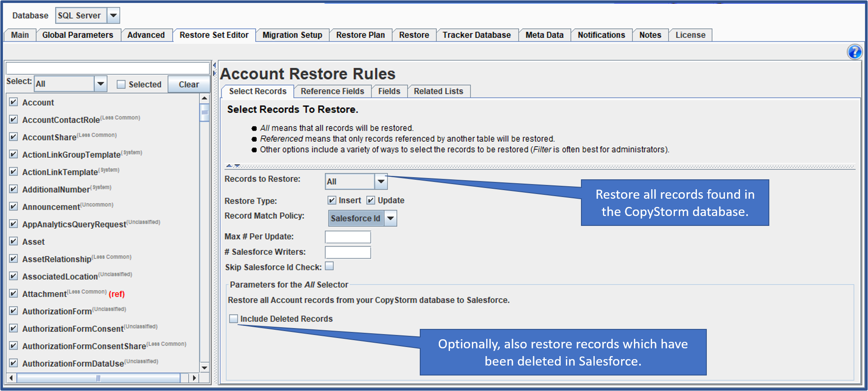
Task: Enable Skip Salesforce Id Check
Action: coord(329,266)
